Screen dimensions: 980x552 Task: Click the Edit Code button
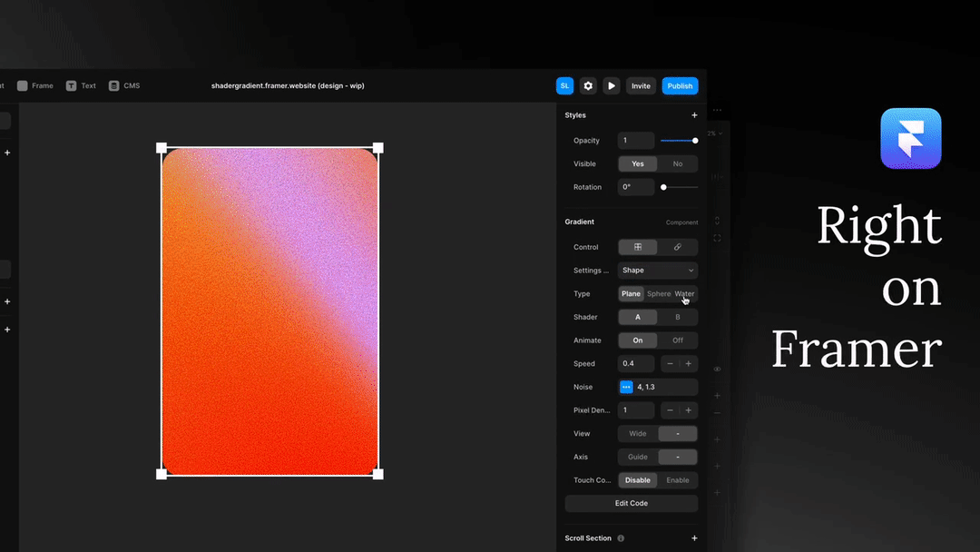click(x=632, y=503)
